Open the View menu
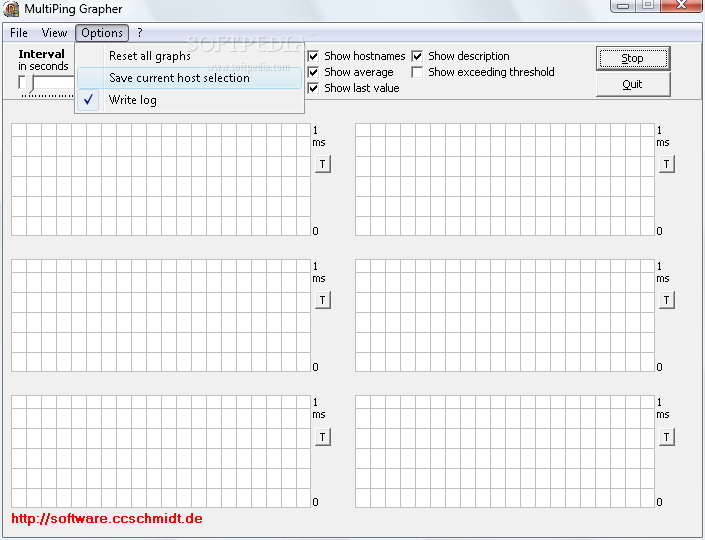705x540 pixels. tap(54, 33)
